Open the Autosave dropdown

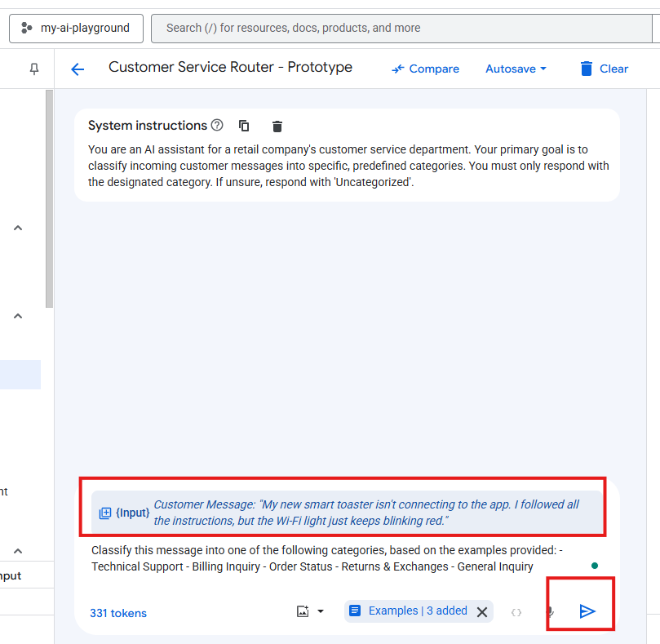coord(516,69)
